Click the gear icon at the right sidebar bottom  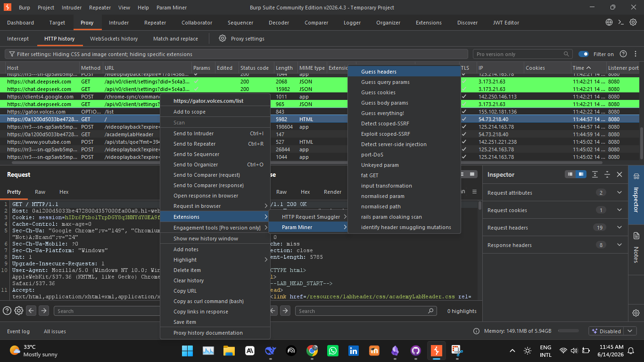636,313
